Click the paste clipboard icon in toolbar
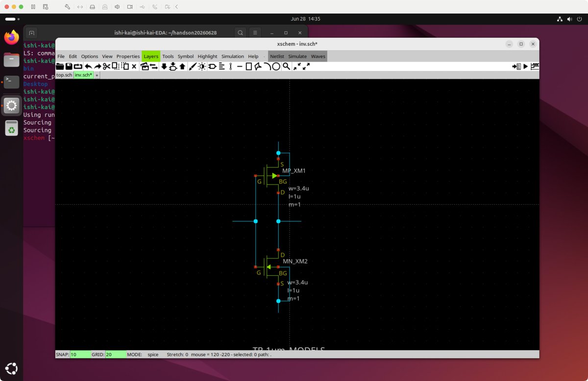This screenshot has height=381, width=588. click(x=125, y=66)
